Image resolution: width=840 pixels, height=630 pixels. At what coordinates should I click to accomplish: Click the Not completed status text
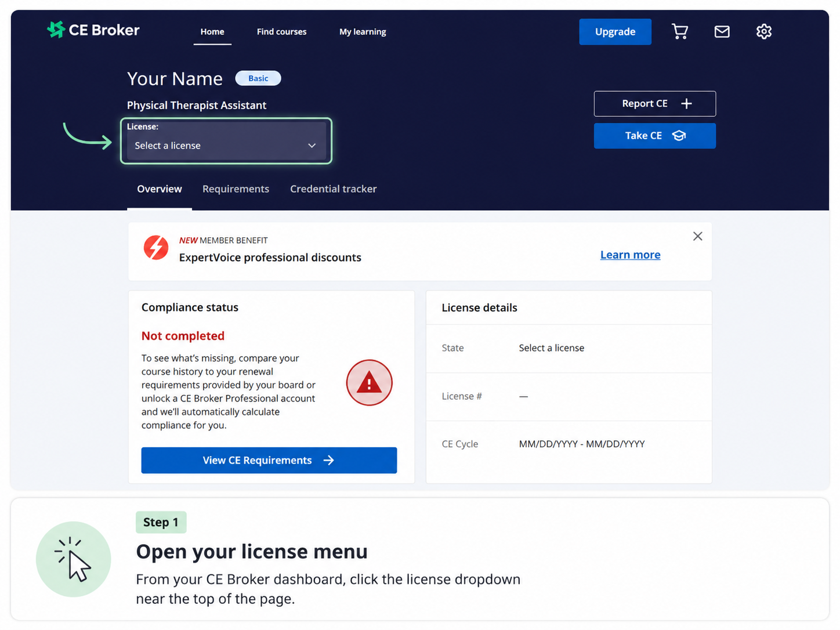[183, 336]
